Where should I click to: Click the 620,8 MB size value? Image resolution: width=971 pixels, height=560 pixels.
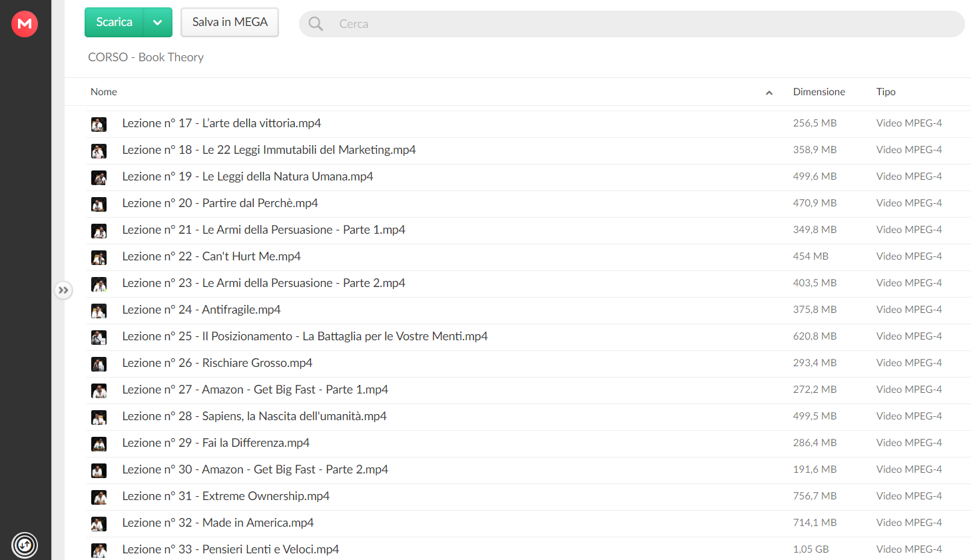(x=814, y=336)
